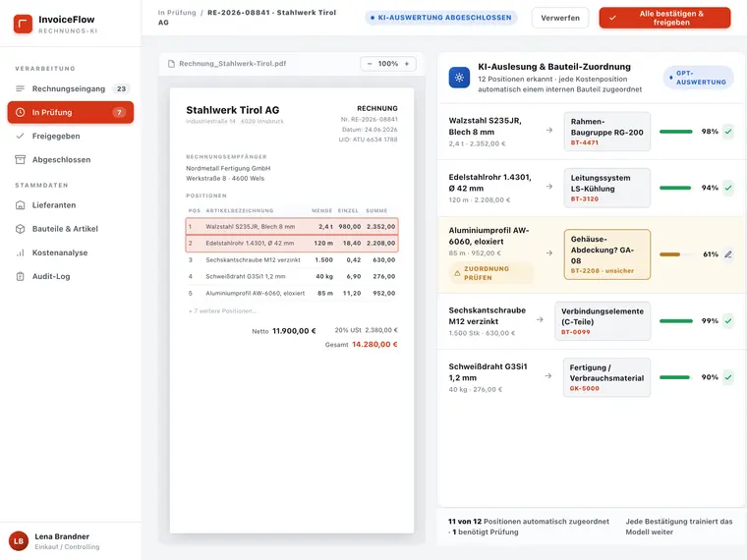Confirm Schweißdraht G3Si1 assignment checkmark
The image size is (747, 560).
[x=728, y=377]
